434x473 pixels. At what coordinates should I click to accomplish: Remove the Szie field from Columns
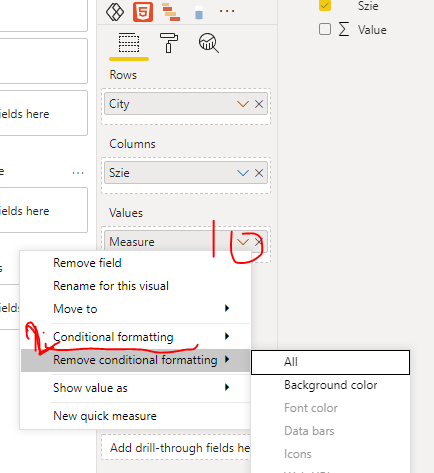pyautogui.click(x=259, y=173)
